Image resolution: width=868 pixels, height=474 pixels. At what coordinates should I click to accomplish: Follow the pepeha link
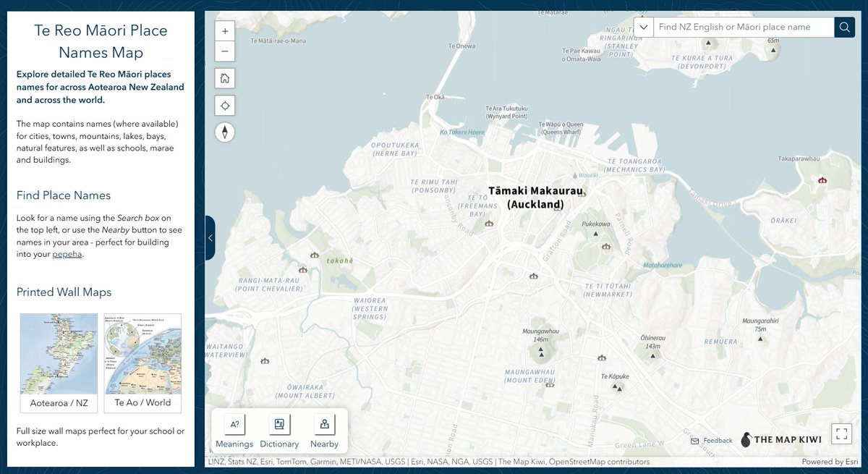(x=67, y=253)
